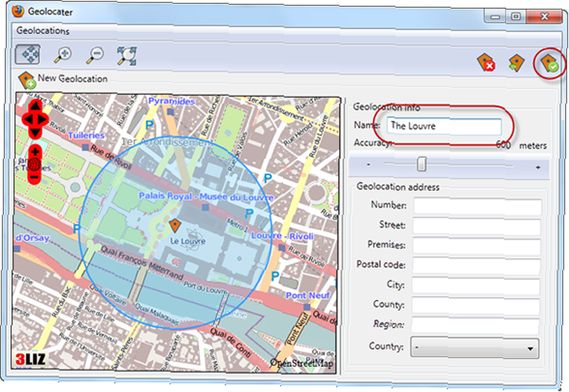Decrease accuracy with minus sign

click(368, 165)
